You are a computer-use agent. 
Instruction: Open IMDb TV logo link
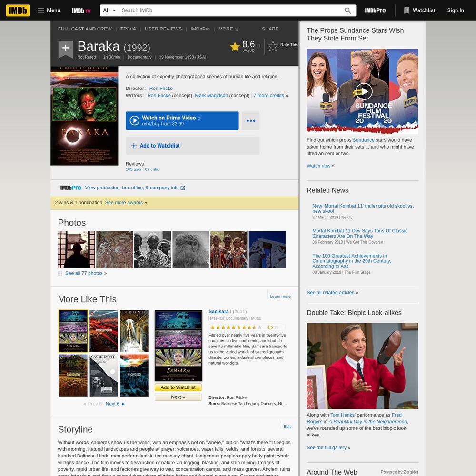(x=81, y=10)
